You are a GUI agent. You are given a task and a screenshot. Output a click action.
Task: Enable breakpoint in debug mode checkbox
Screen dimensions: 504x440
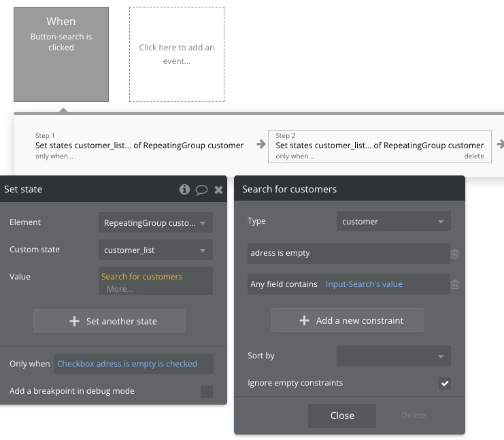point(207,392)
